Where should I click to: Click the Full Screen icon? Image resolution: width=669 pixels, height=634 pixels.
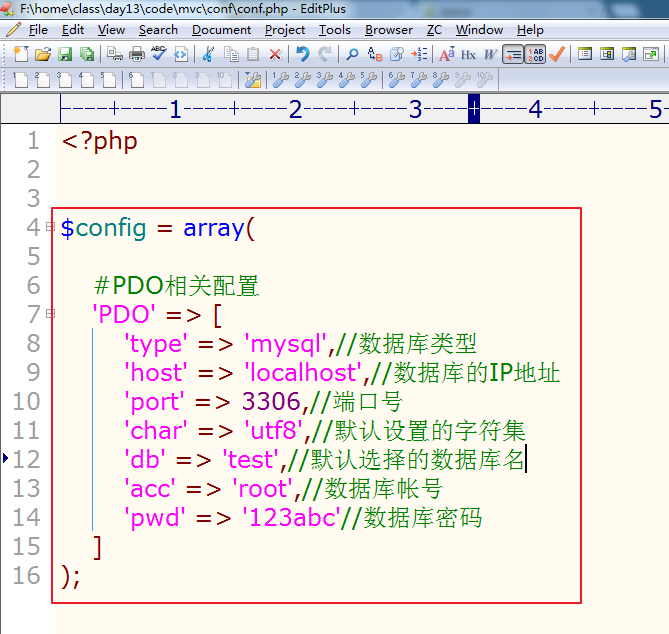(x=651, y=54)
